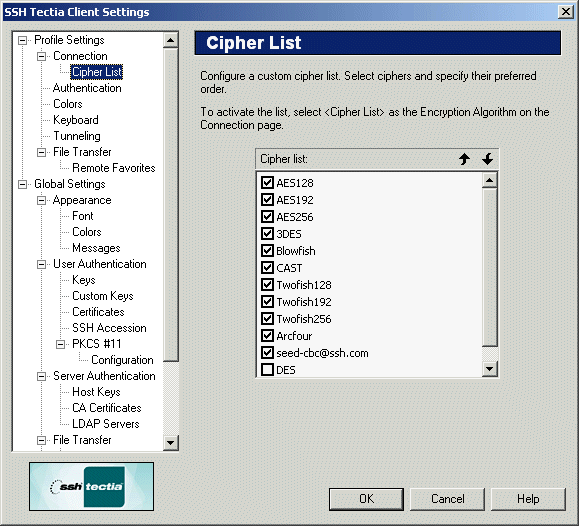Screen dimensions: 579x526
Task: Select the Server Authentication tree label
Action: (104, 376)
